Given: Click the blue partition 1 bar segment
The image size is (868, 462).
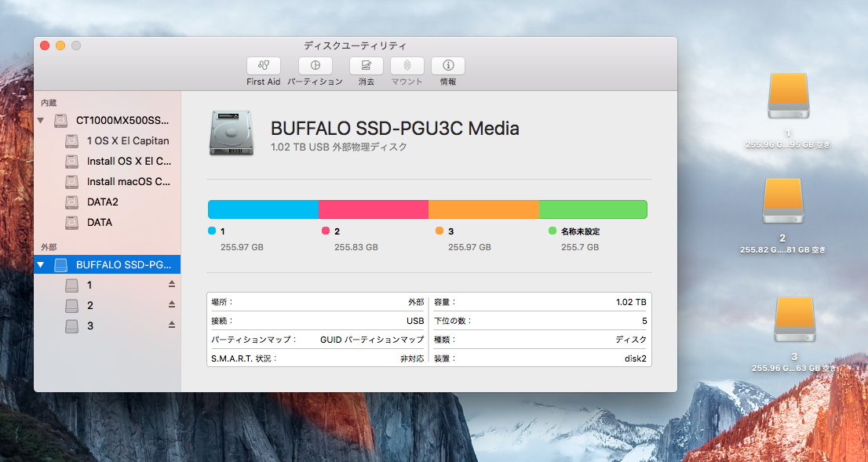Looking at the screenshot, I should [x=263, y=209].
